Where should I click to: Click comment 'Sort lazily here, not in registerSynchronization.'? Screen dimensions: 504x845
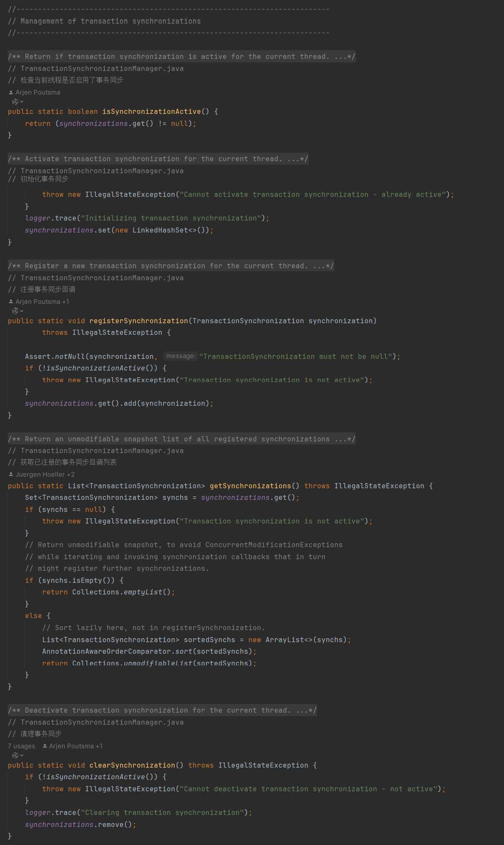pos(154,628)
